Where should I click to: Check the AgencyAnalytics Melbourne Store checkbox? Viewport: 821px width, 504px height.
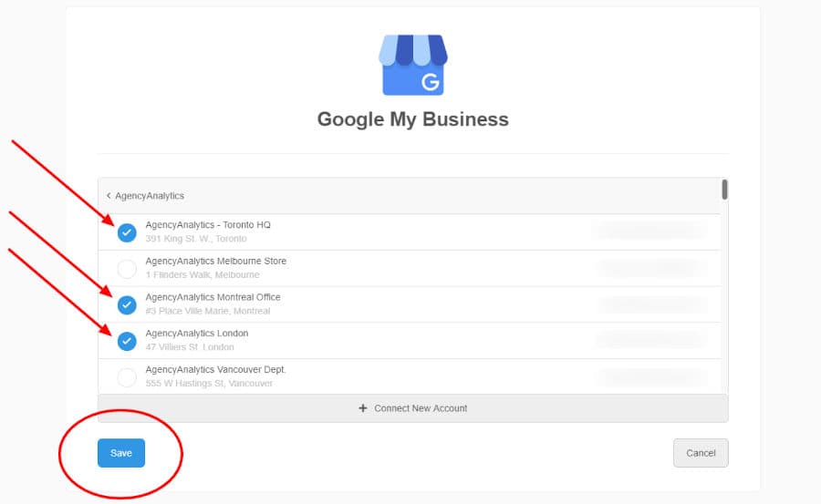(127, 269)
